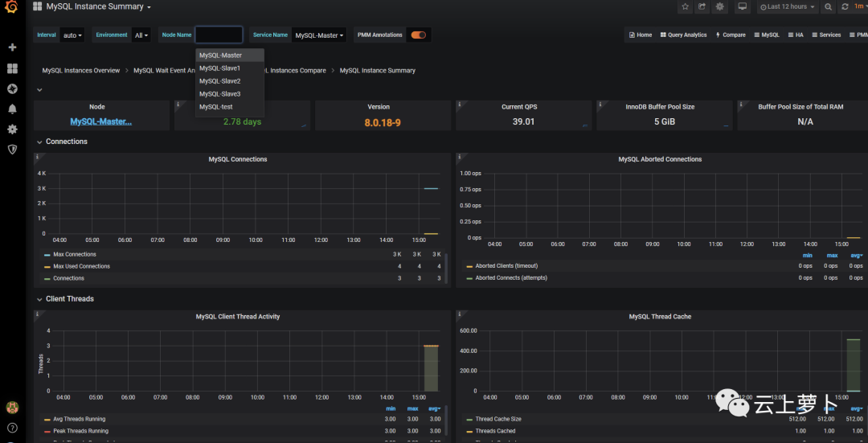Star this dashboard as favorite
Viewport: 868px width, 443px height.
[x=686, y=6]
